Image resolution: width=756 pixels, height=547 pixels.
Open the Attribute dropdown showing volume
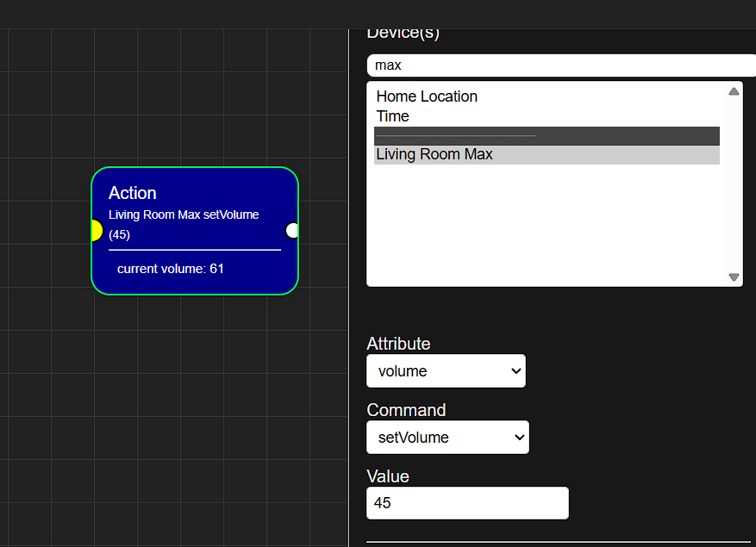[x=446, y=371]
